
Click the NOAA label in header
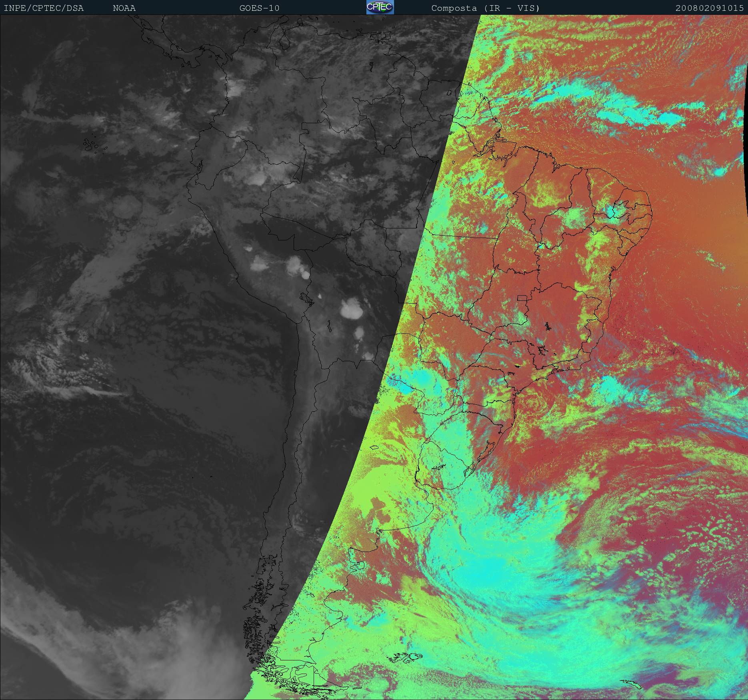[124, 8]
